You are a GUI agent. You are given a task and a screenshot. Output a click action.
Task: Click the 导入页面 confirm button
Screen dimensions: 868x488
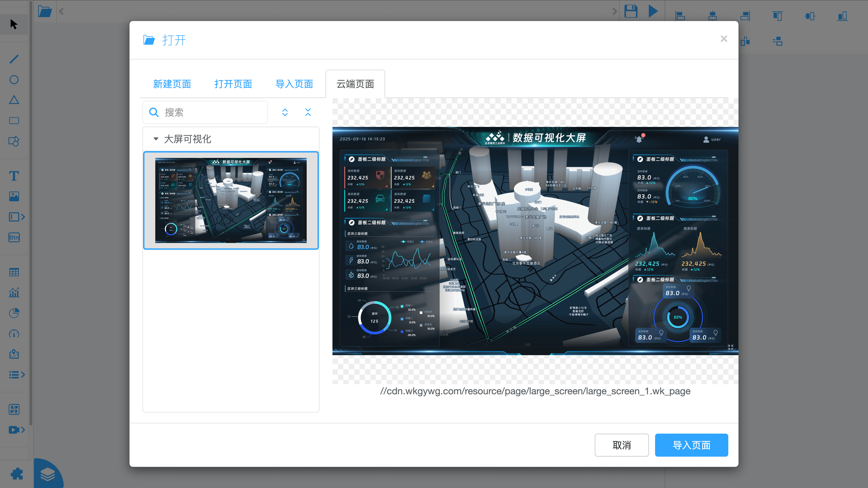[692, 445]
